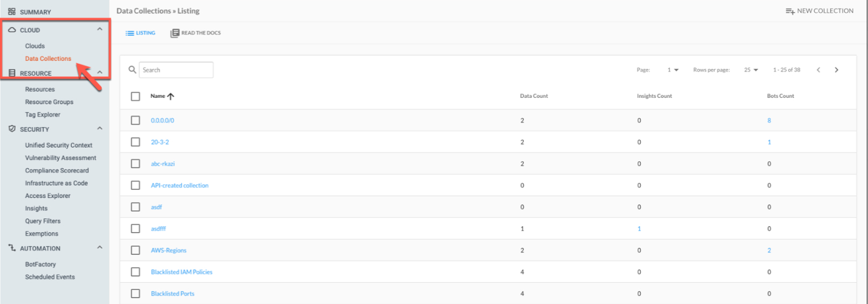The height and width of the screenshot is (304, 868).
Task: Click the Resource section icon
Action: coord(12,73)
